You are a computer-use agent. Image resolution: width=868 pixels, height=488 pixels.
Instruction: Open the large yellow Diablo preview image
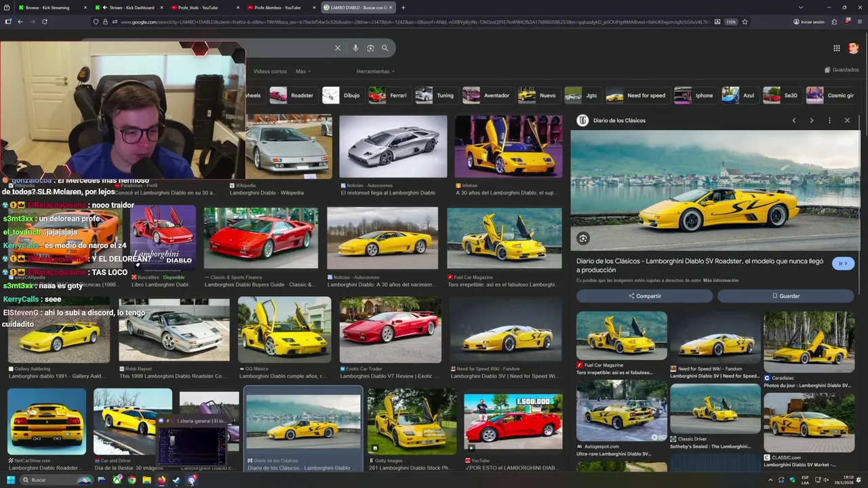coord(715,190)
